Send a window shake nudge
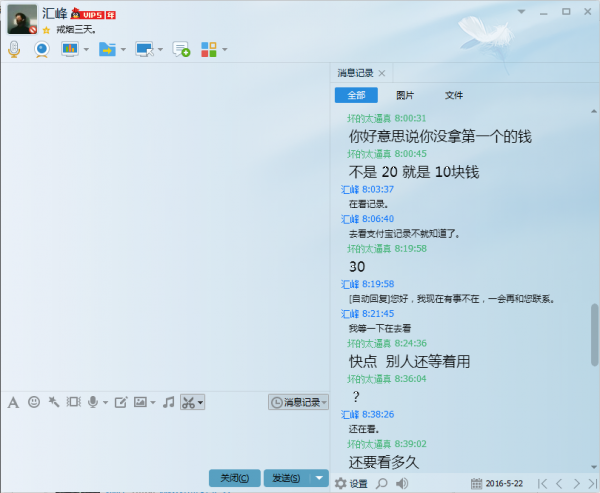This screenshot has height=493, width=600. click(73, 402)
